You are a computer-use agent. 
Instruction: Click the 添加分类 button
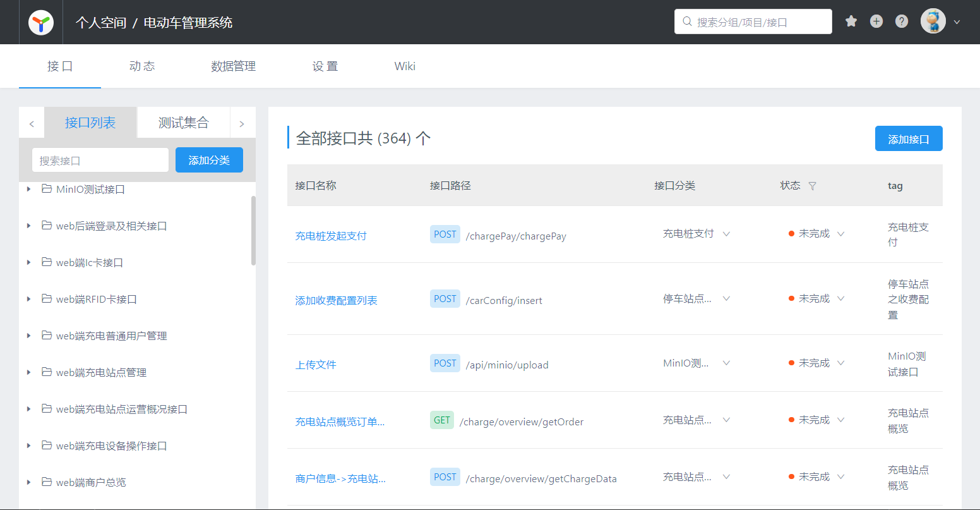pos(209,160)
